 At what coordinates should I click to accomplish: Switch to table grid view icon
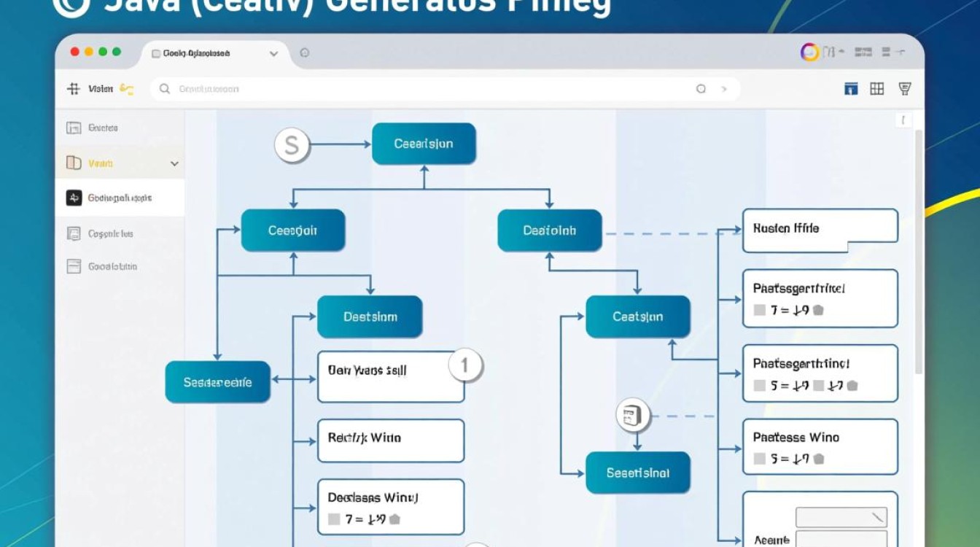pos(877,89)
